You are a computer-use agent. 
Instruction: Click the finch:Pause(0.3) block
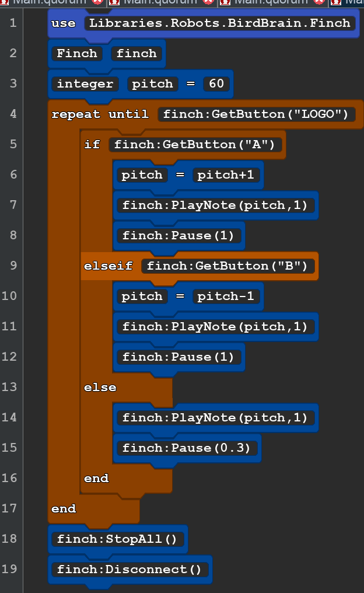tap(186, 448)
